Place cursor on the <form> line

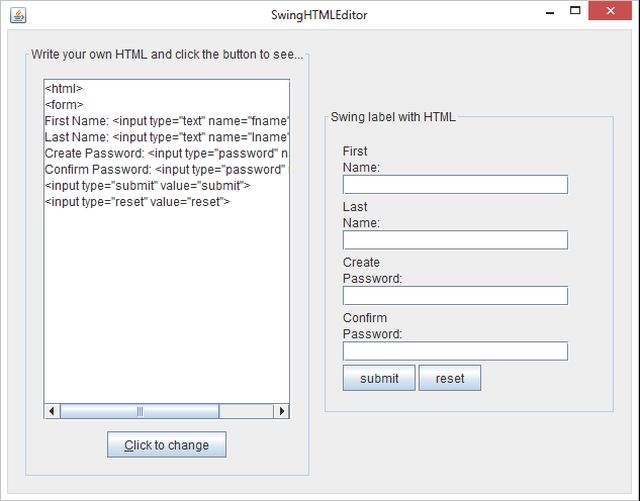click(64, 105)
